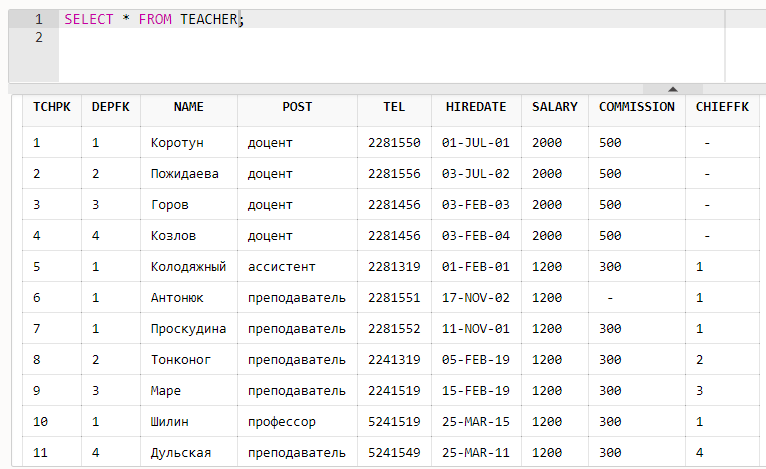Click the hire date 15-FEB-19

click(476, 391)
